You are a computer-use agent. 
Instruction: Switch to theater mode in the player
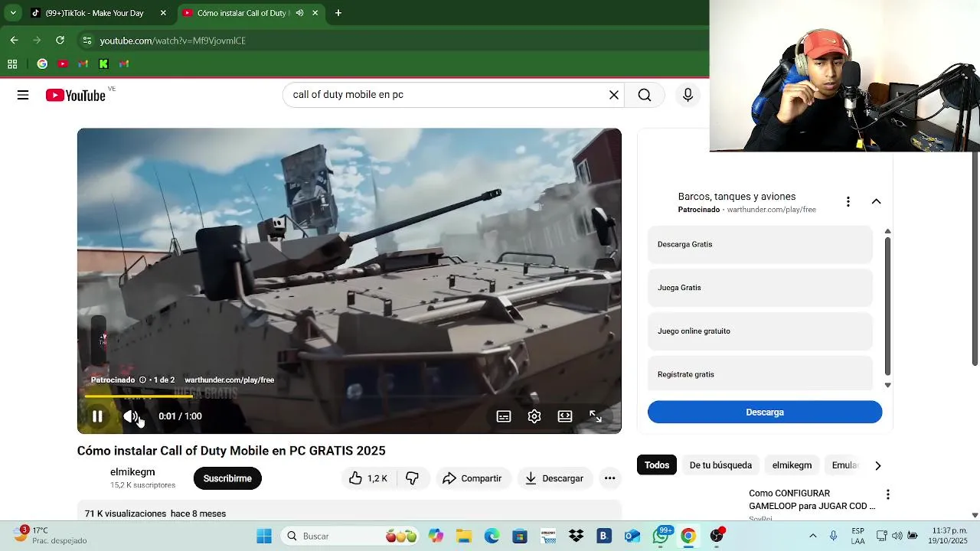(x=565, y=416)
